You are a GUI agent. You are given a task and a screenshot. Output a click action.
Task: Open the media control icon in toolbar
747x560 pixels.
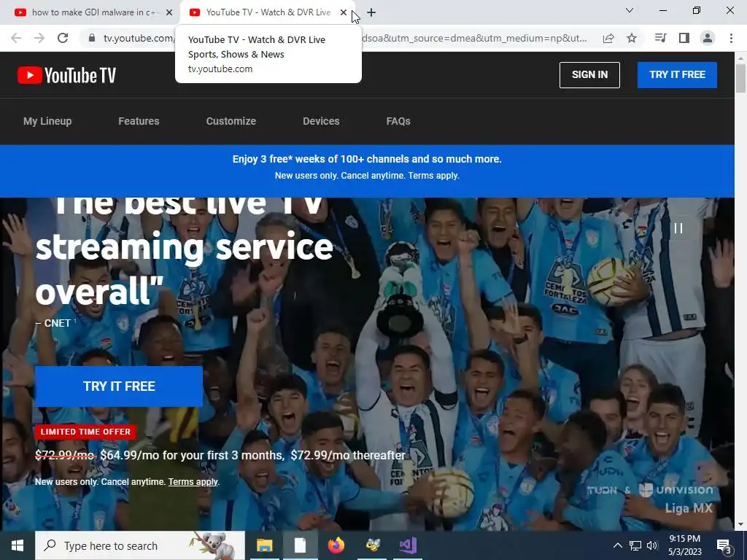660,38
